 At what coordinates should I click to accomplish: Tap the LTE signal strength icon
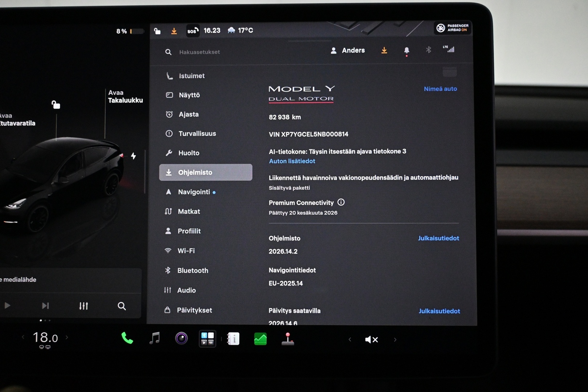tap(449, 49)
